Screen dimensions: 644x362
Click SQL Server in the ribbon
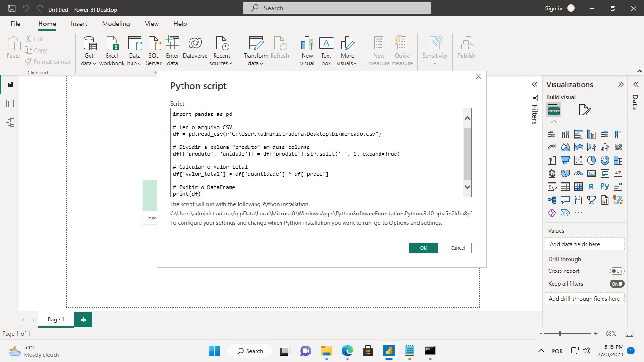coord(153,50)
